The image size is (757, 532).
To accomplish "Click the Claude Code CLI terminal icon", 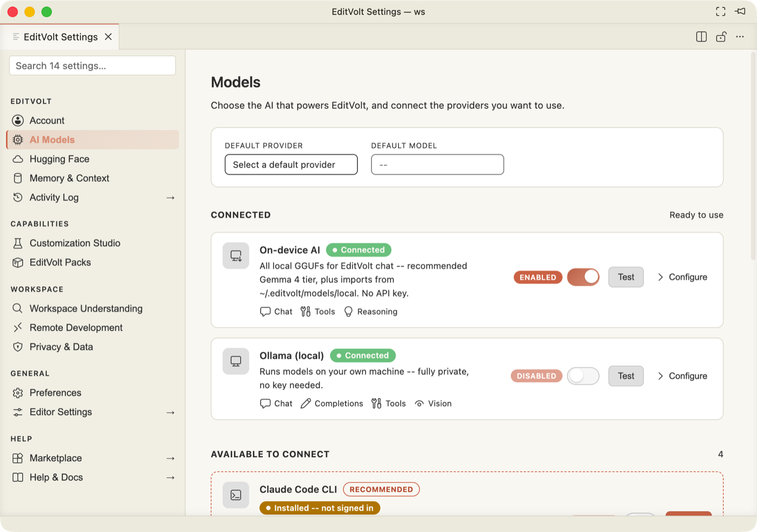I will 236,495.
